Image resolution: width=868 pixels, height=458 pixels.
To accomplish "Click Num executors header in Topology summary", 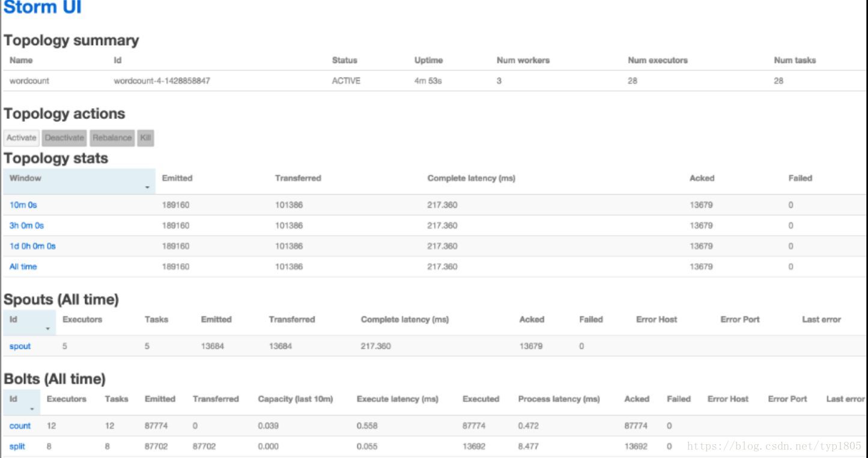I will click(658, 60).
